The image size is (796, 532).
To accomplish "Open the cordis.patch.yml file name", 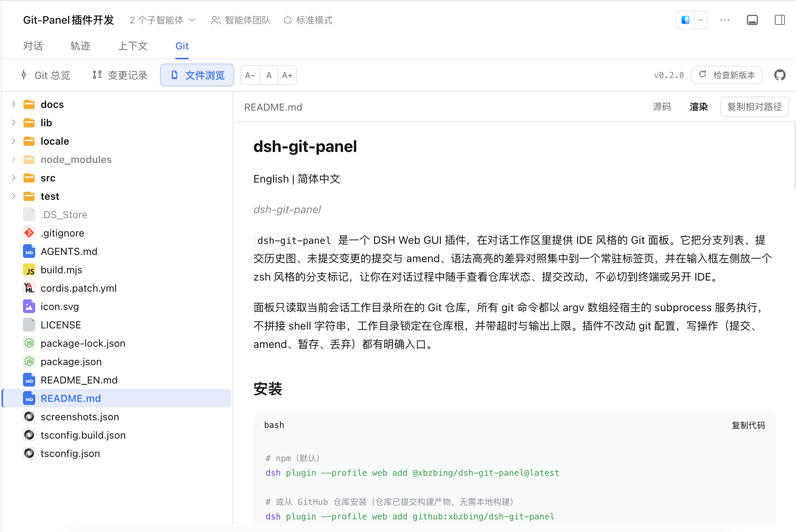I will [78, 288].
